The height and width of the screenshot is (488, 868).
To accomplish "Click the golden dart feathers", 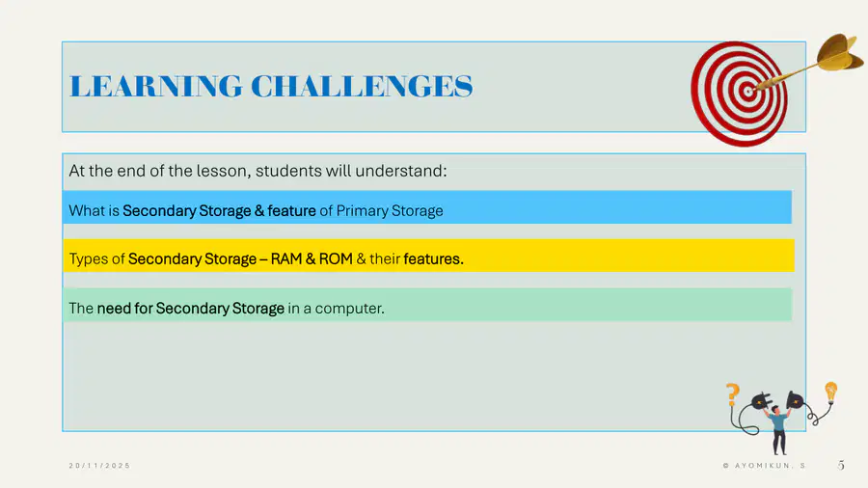I will point(839,53).
